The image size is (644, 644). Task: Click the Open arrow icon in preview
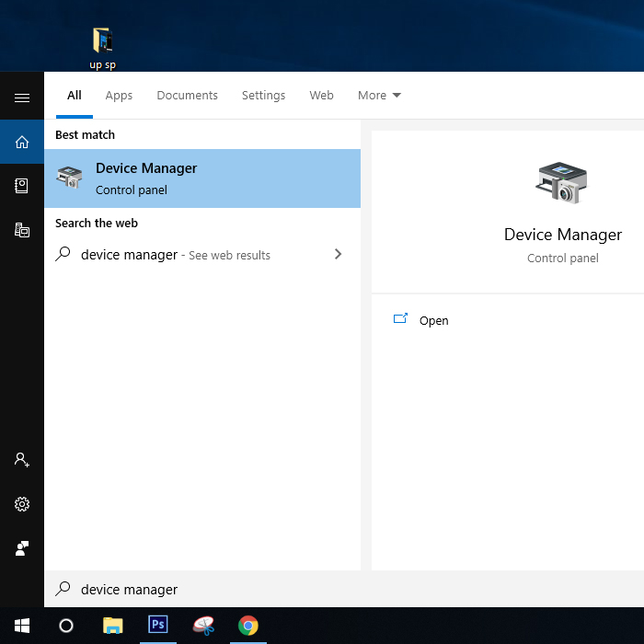400,318
